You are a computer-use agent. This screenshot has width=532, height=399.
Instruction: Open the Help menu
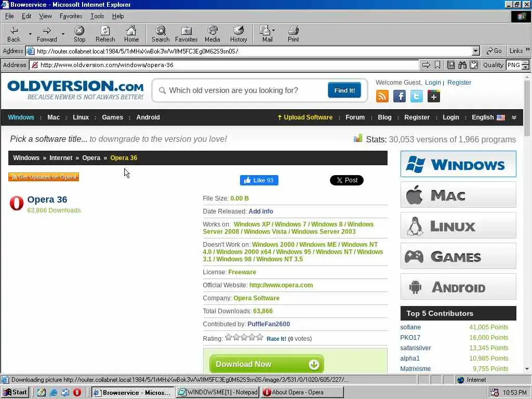click(x=118, y=16)
